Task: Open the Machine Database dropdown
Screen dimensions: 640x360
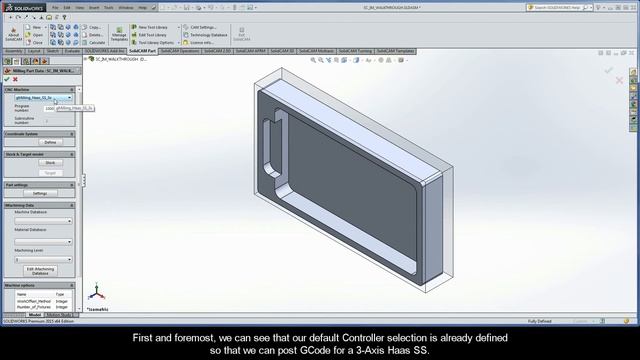Action: [x=43, y=221]
